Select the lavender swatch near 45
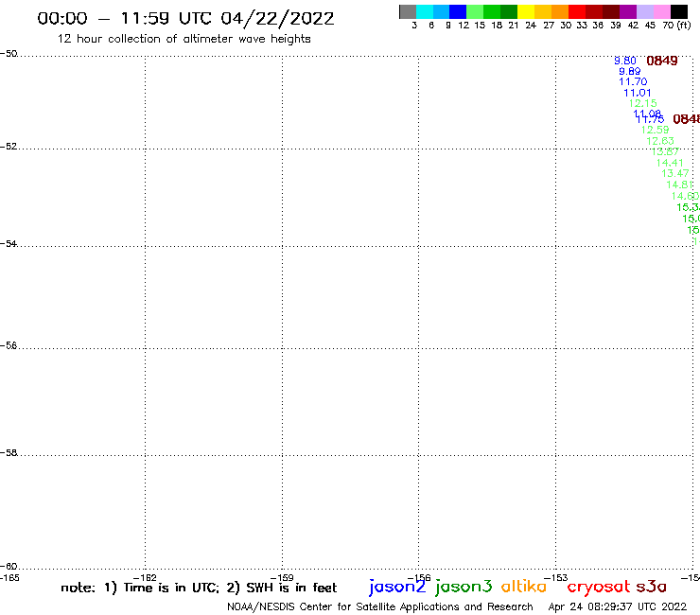 point(644,11)
